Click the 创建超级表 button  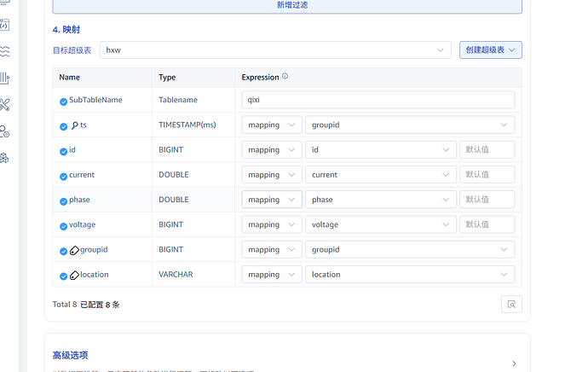(x=490, y=50)
